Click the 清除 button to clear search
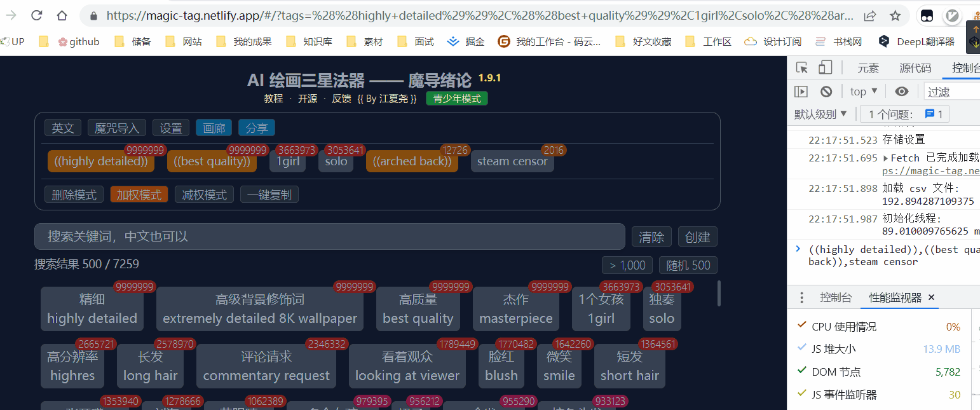This screenshot has width=980, height=410. tap(651, 236)
